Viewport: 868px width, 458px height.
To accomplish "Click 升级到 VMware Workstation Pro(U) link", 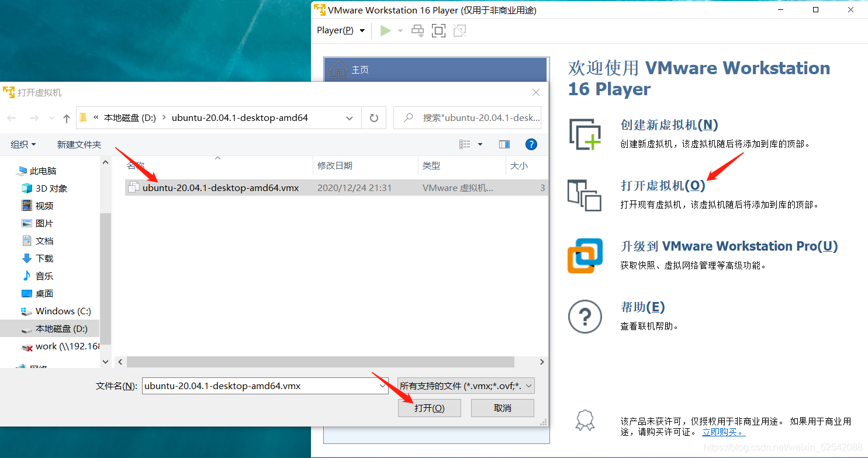I will point(729,246).
